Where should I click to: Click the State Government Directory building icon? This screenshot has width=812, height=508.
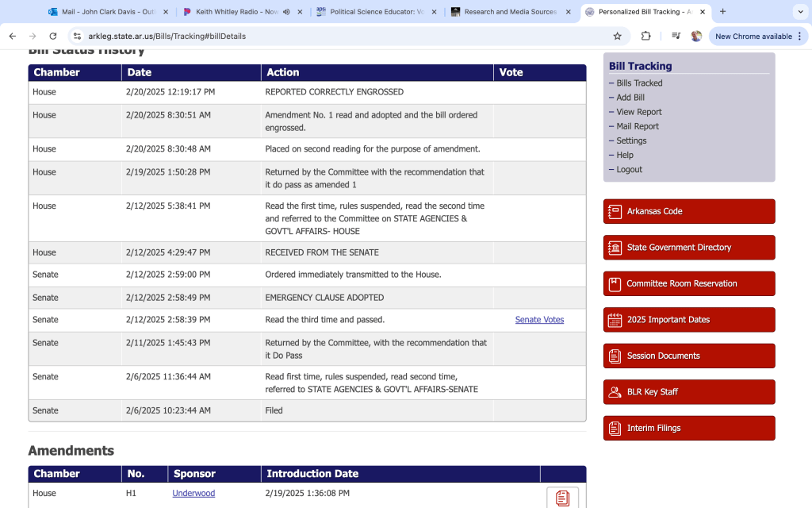coord(615,248)
